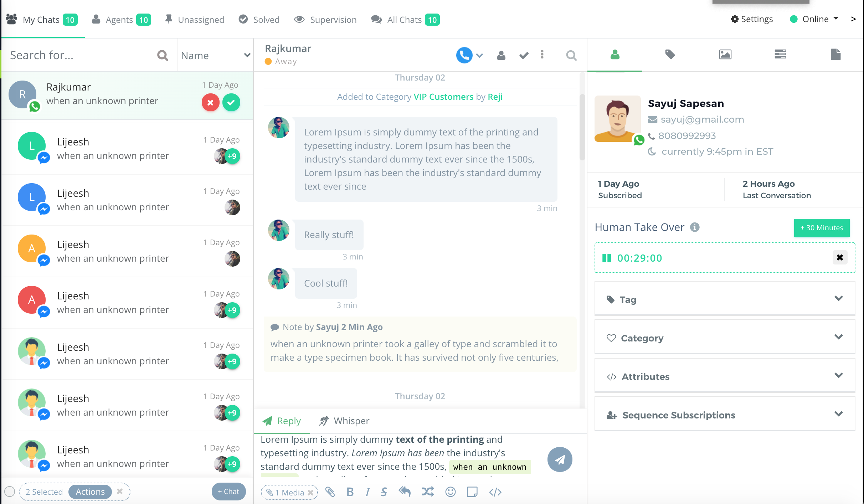Click the attachment paperclip icon

tap(330, 492)
